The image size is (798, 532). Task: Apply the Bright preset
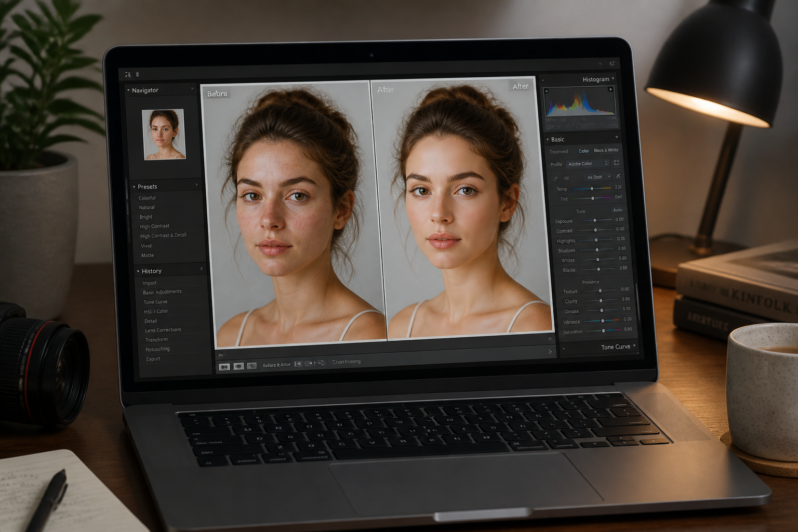click(146, 217)
